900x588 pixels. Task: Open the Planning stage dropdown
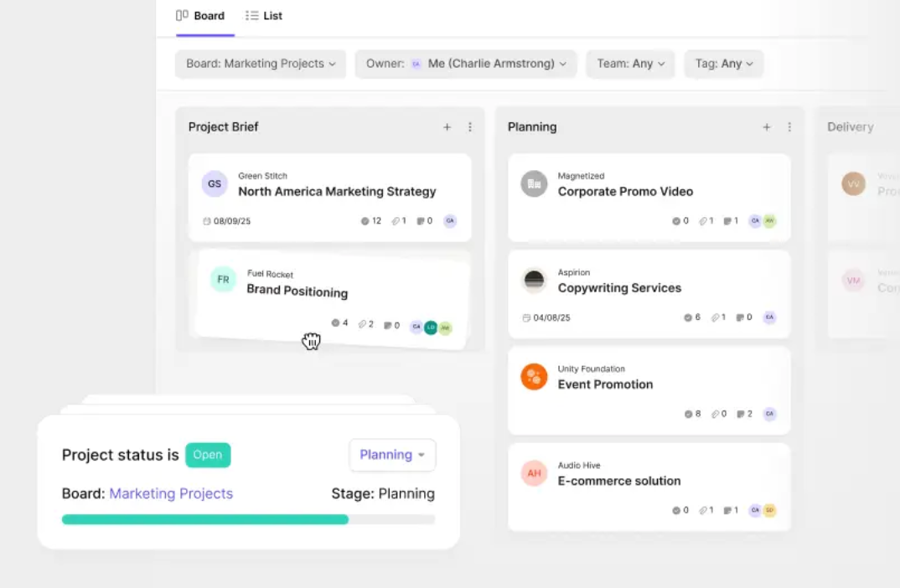[x=393, y=455]
